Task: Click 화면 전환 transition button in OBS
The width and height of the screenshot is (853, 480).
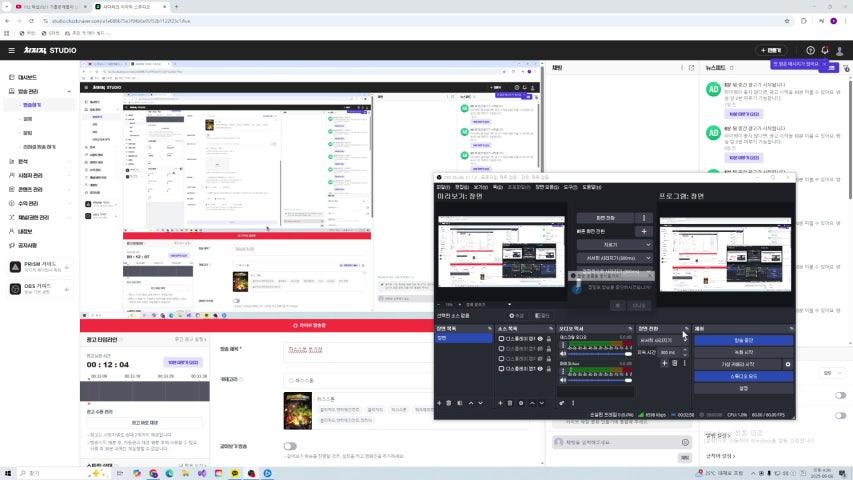Action: pos(605,218)
